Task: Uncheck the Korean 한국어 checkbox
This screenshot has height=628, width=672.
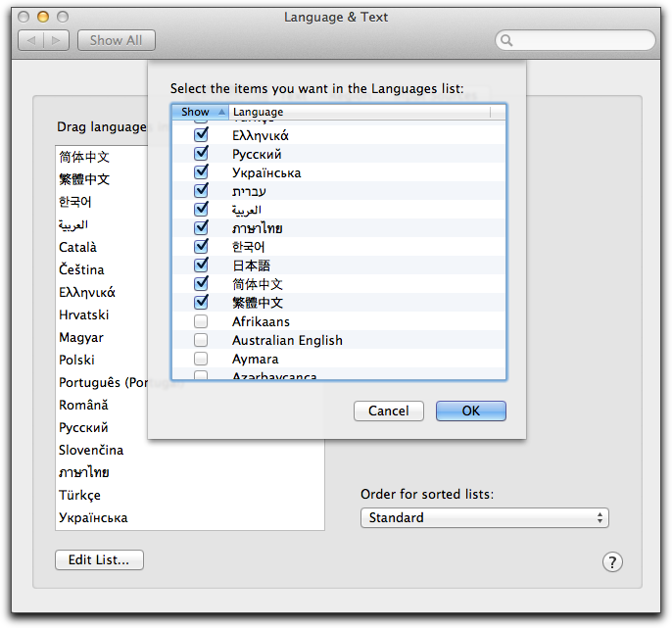Action: click(x=201, y=247)
